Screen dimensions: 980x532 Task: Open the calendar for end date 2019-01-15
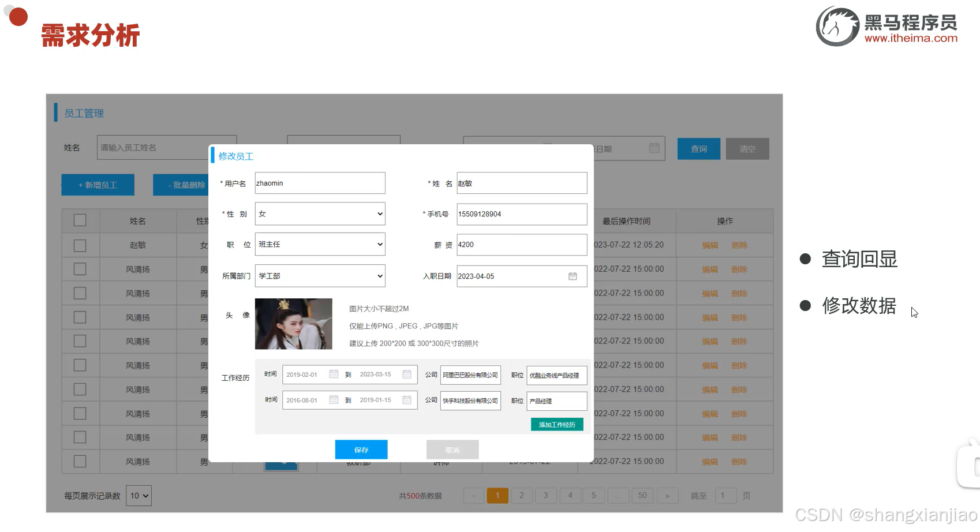406,400
